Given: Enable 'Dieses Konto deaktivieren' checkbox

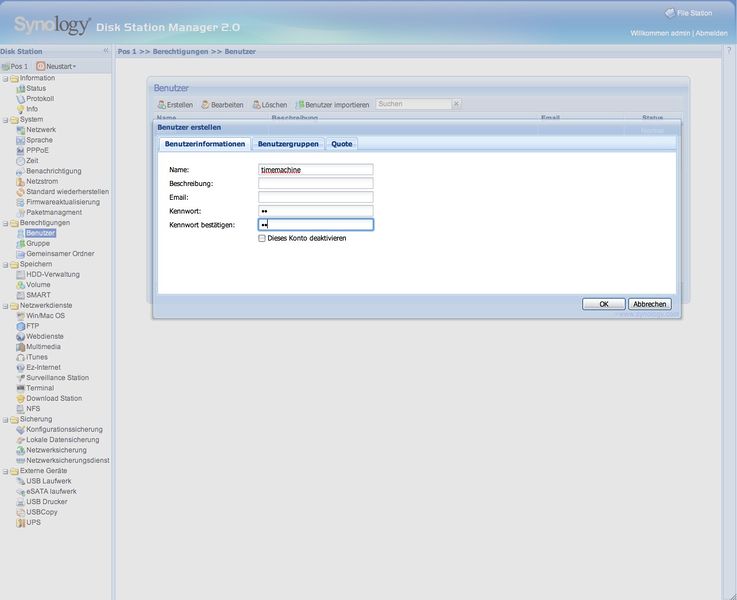Looking at the screenshot, I should [262, 238].
